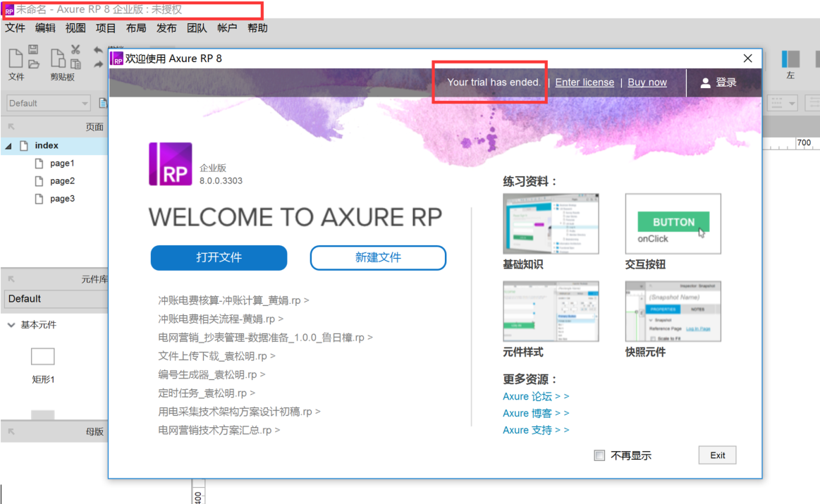Open the 基础知识 tutorial thumbnail
This screenshot has width=820, height=504.
pos(551,223)
